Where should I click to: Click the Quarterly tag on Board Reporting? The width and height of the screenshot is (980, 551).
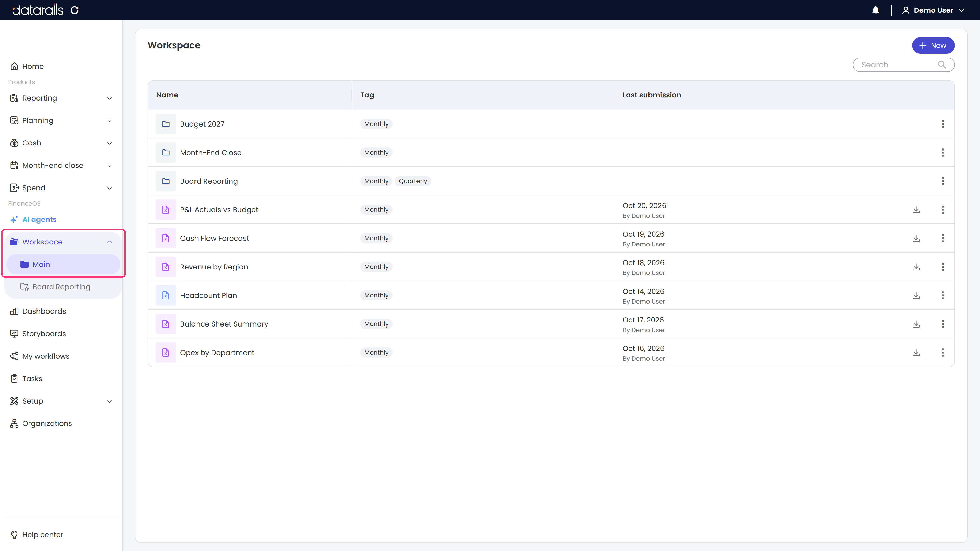pos(413,181)
